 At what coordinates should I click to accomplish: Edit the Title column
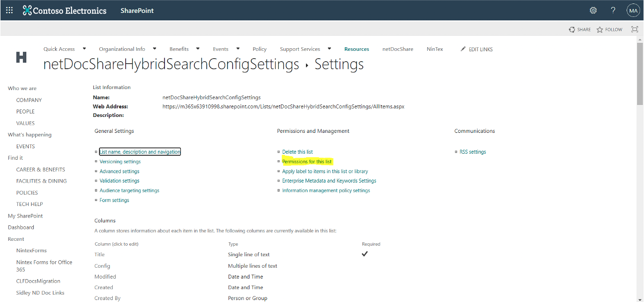[x=99, y=255]
